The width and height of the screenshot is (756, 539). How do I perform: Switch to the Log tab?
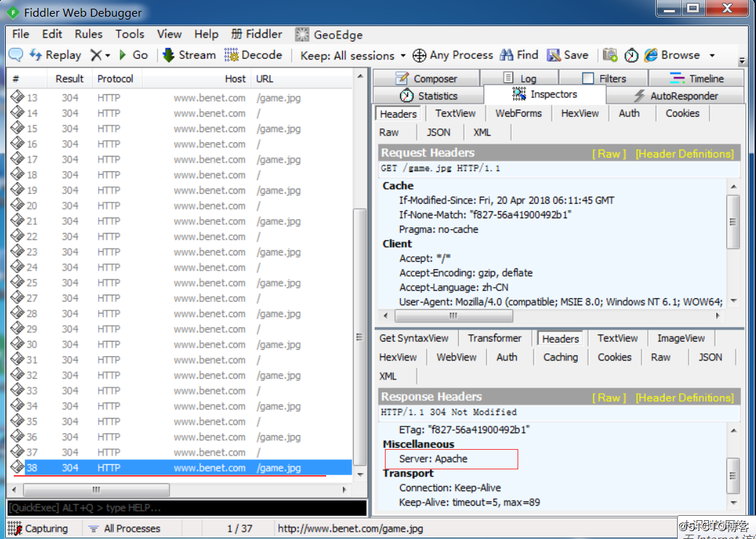(520, 78)
